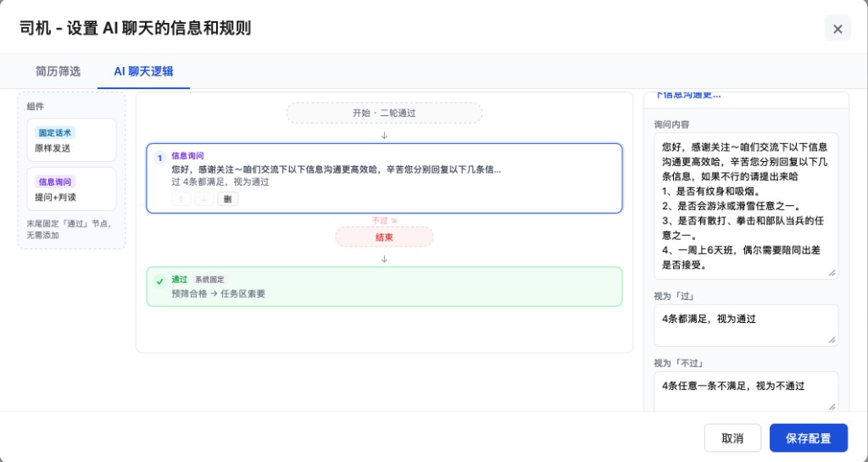Click the 提问+判读 description text

[55, 198]
